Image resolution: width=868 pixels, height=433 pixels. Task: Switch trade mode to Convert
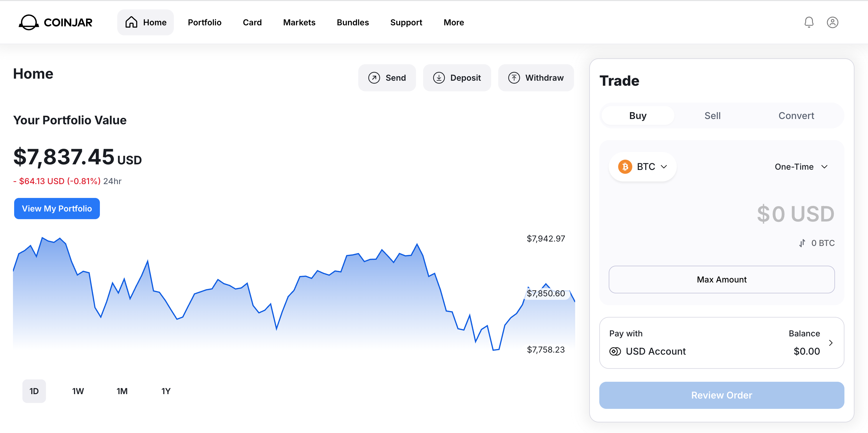(796, 115)
